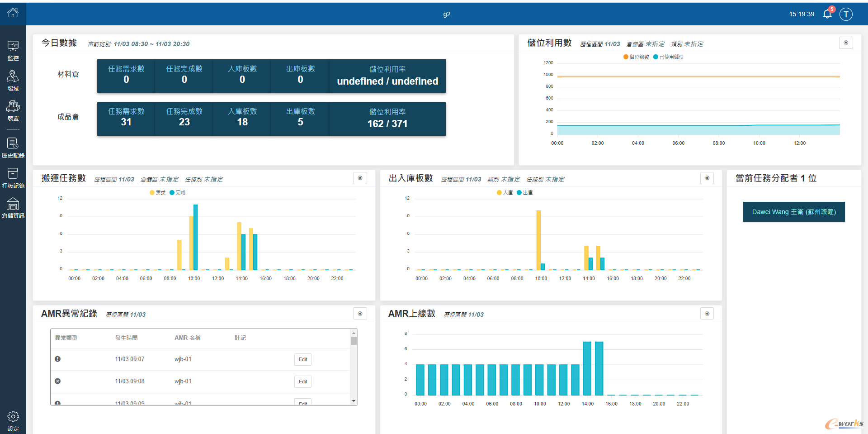Click the tall yellow 10:00 bar in 出入庫板數
Screen dimensions: 868x434
click(538, 240)
